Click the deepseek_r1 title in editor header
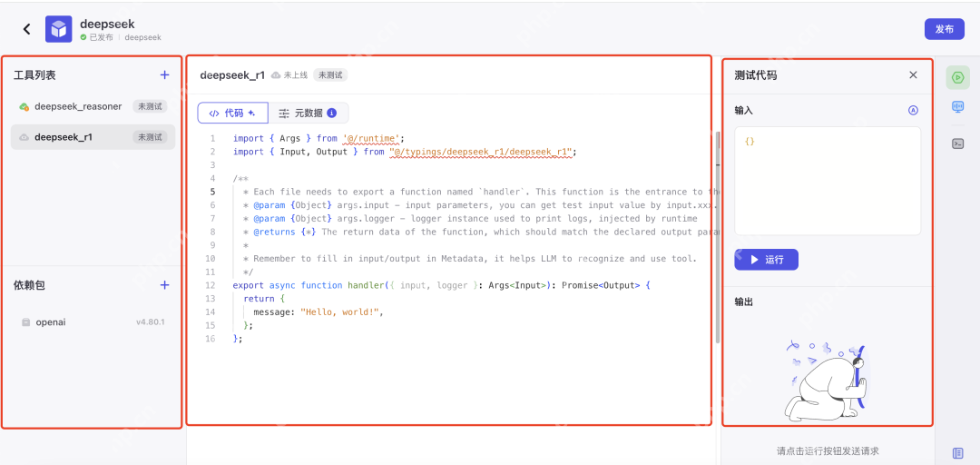Screen dimensions: 980x465 pyautogui.click(x=232, y=75)
